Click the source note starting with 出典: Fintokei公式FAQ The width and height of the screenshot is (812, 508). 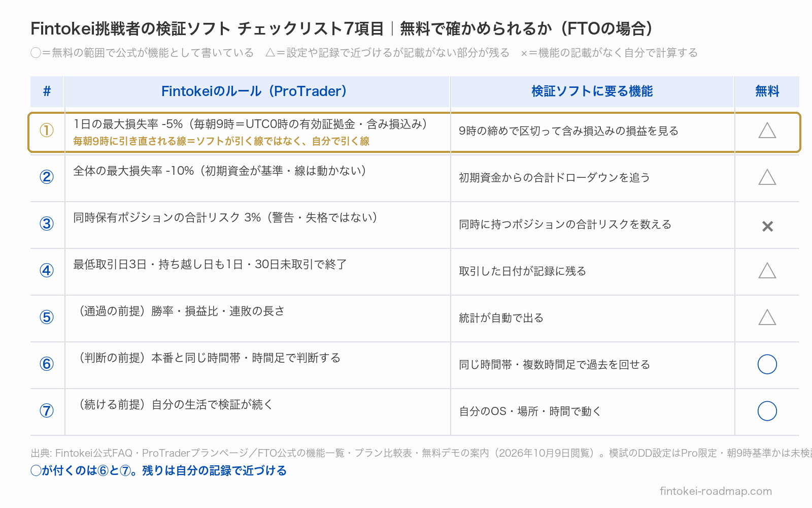tap(421, 453)
